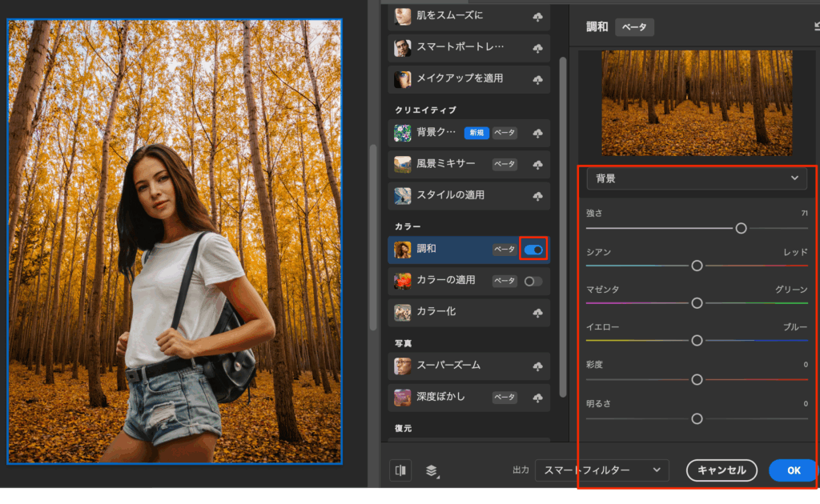This screenshot has height=504, width=820.
Task: Turn off the 調和 filter toggle
Action: pos(533,250)
